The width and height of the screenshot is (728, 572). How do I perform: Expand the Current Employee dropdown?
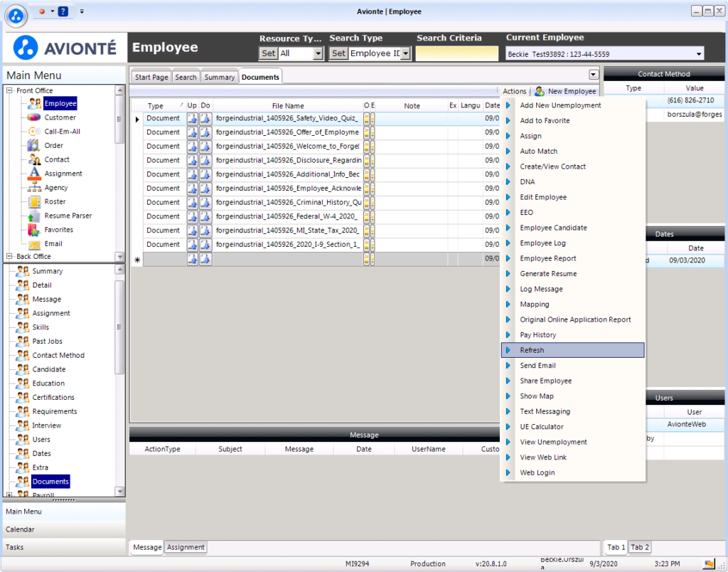(699, 54)
